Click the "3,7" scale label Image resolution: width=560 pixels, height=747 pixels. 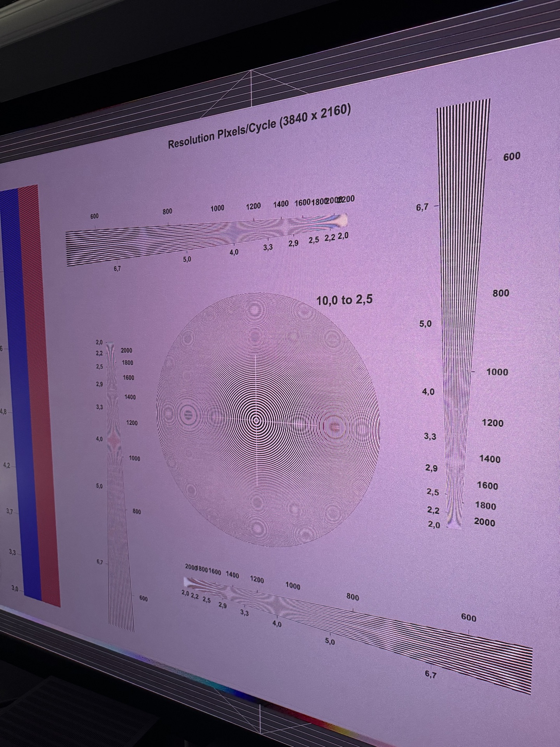10,512
